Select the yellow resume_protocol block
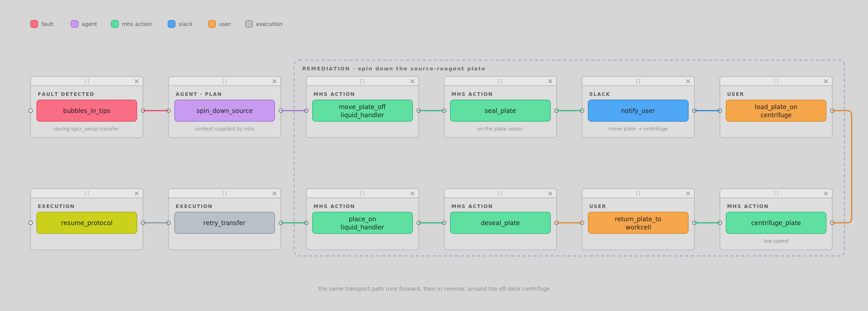 point(87,223)
